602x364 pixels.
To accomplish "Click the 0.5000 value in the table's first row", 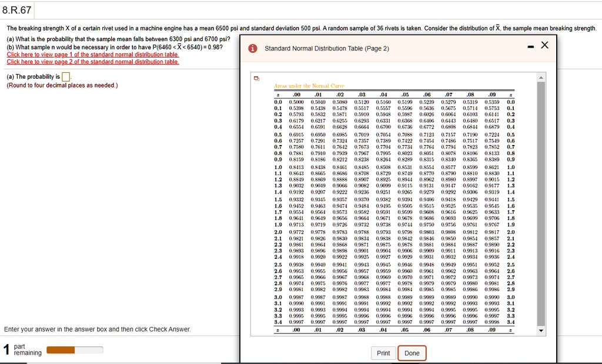I will click(x=296, y=101).
